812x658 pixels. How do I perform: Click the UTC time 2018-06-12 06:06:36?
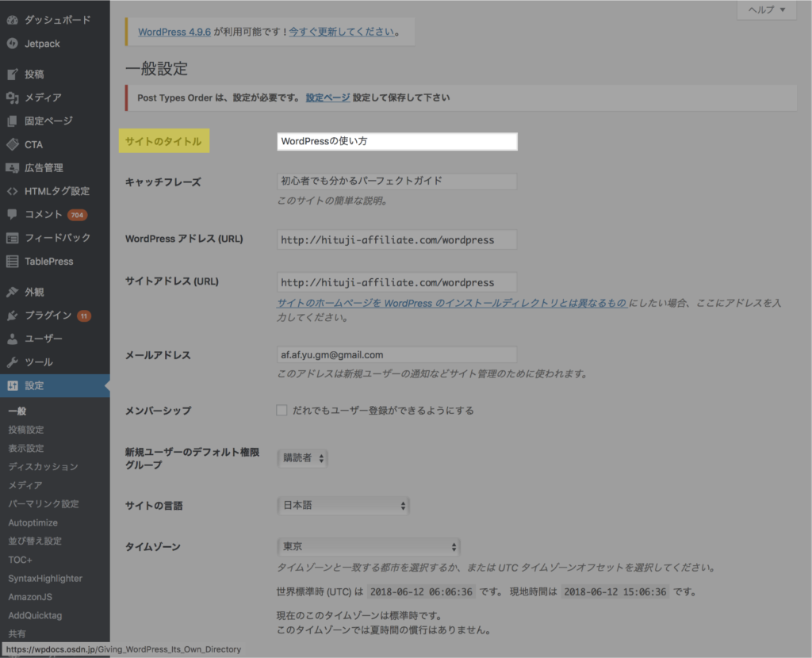click(421, 591)
